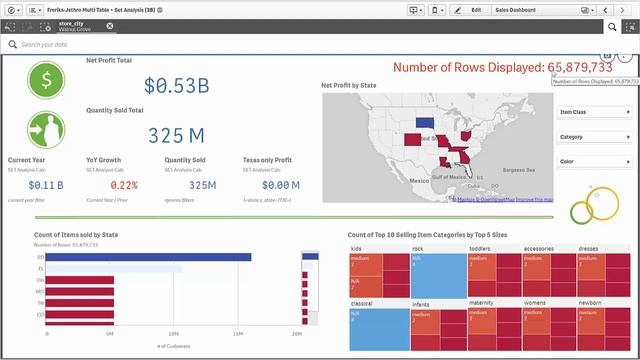The height and width of the screenshot is (360, 640).
Task: Click the Net Profit by State title
Action: (x=349, y=85)
